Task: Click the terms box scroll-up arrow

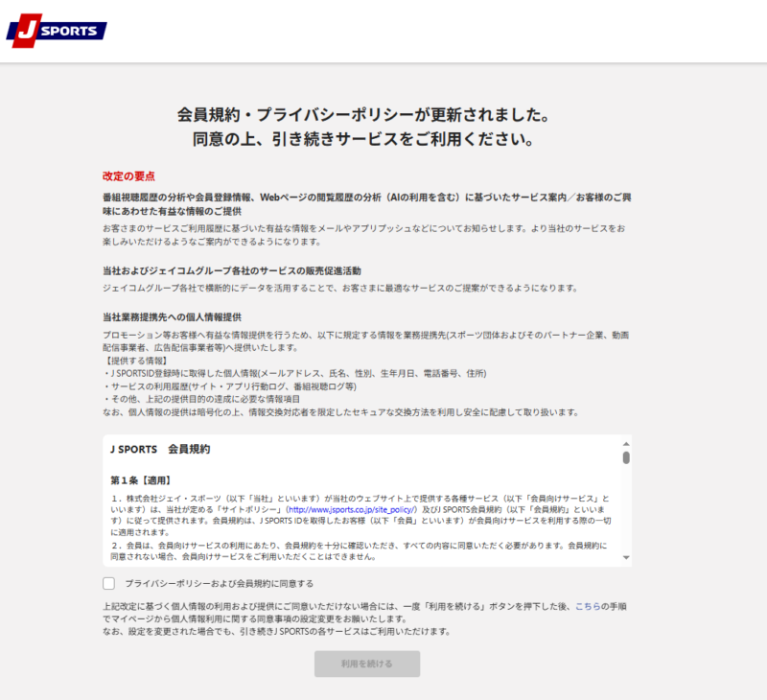Action: click(626, 444)
